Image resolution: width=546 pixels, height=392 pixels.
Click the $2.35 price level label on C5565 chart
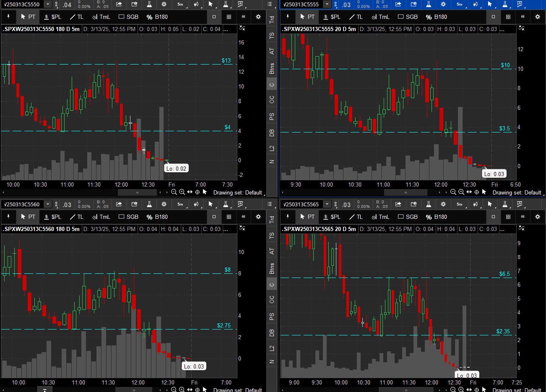click(503, 331)
